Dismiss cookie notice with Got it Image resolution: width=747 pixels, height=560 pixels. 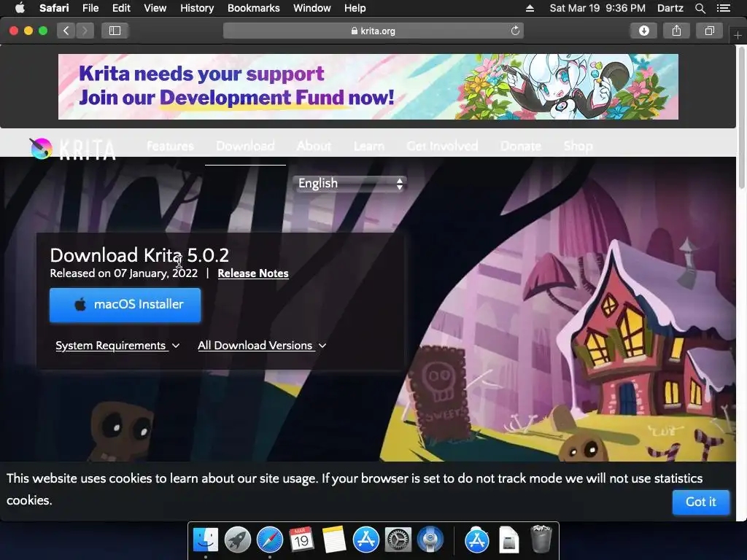[x=700, y=502]
